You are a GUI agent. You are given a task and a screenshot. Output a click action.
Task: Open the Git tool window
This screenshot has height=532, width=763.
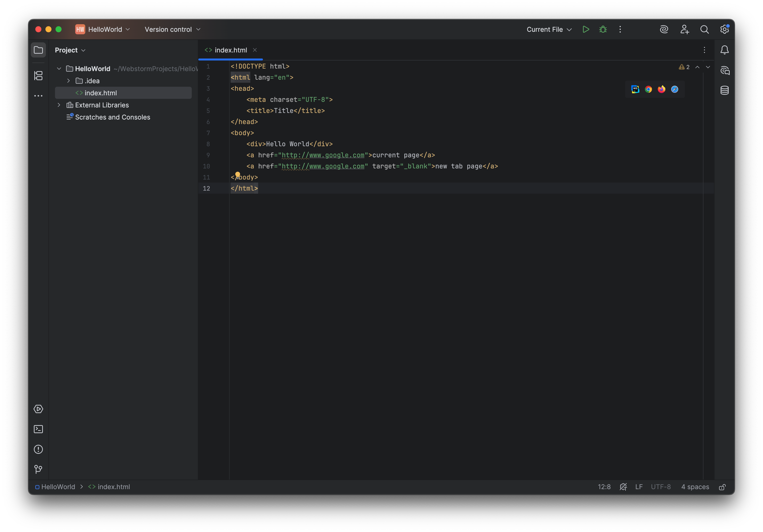[x=38, y=469]
